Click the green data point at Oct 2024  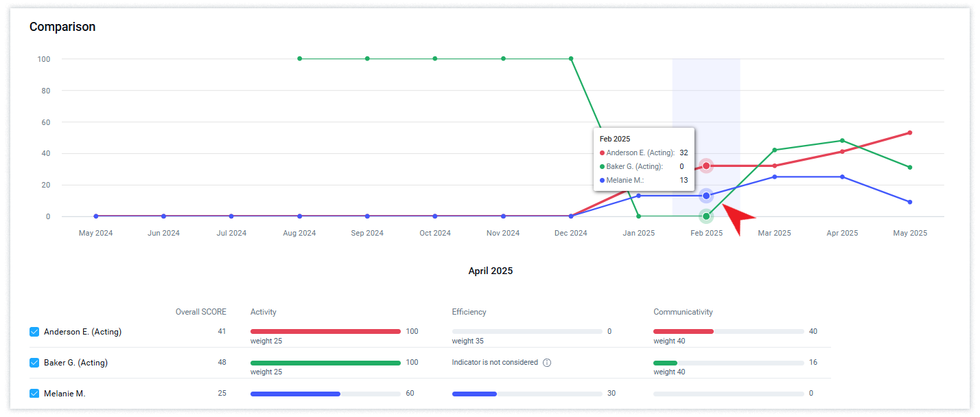(x=435, y=58)
